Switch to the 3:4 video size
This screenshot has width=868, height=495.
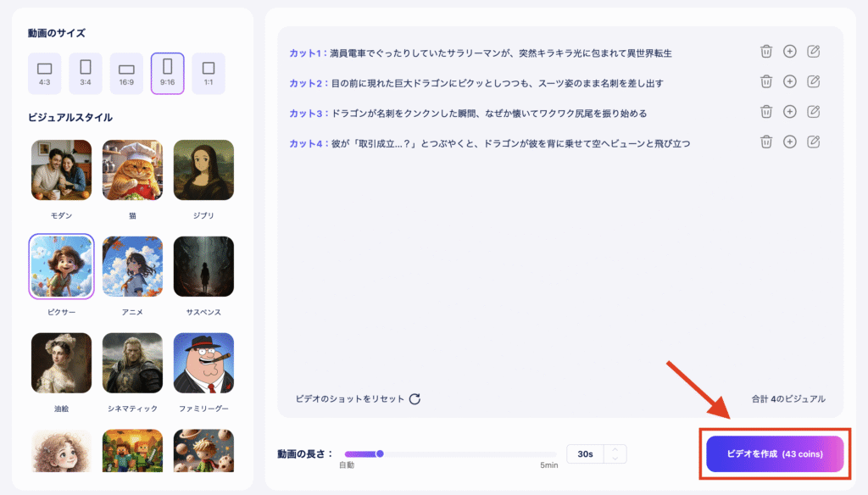tap(86, 73)
